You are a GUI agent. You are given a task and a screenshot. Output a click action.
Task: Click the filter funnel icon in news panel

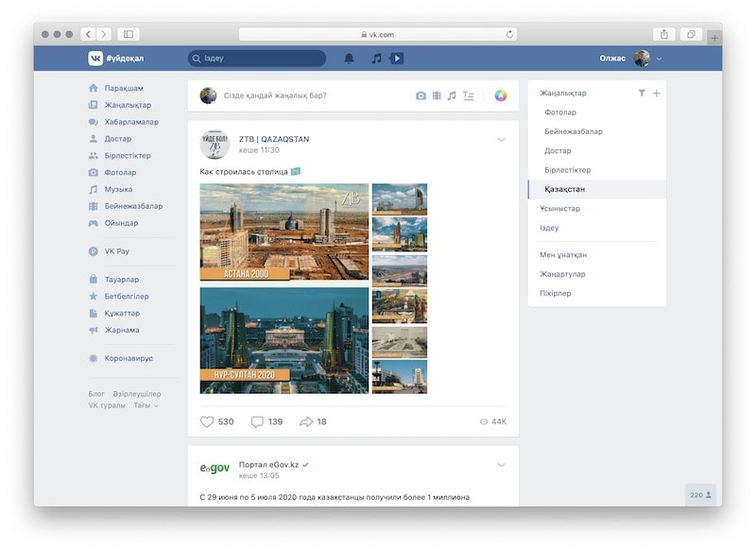coord(642,93)
